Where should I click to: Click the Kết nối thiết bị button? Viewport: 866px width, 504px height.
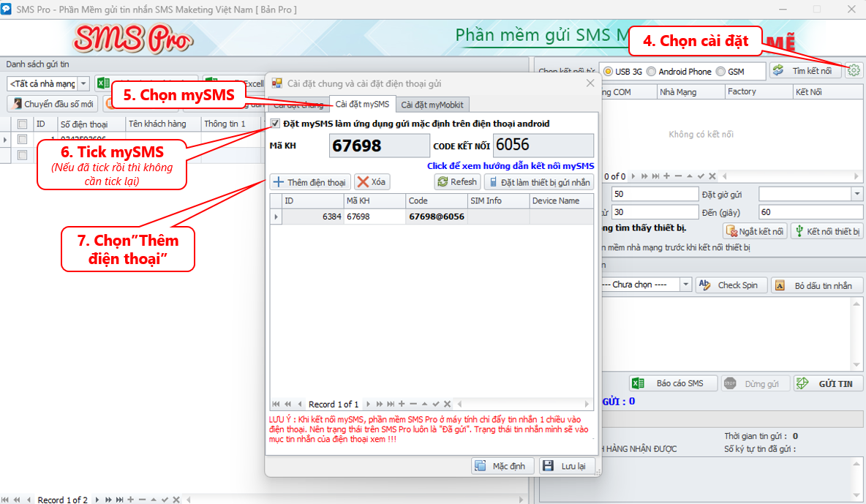tap(827, 231)
